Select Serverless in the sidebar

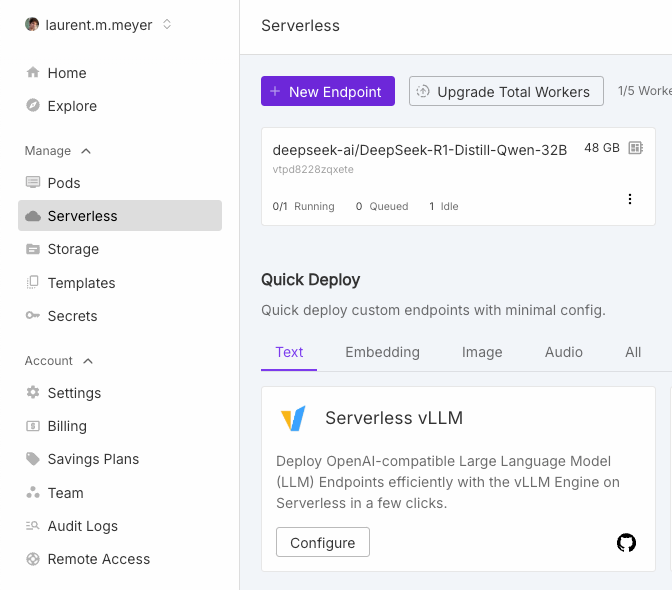(120, 216)
